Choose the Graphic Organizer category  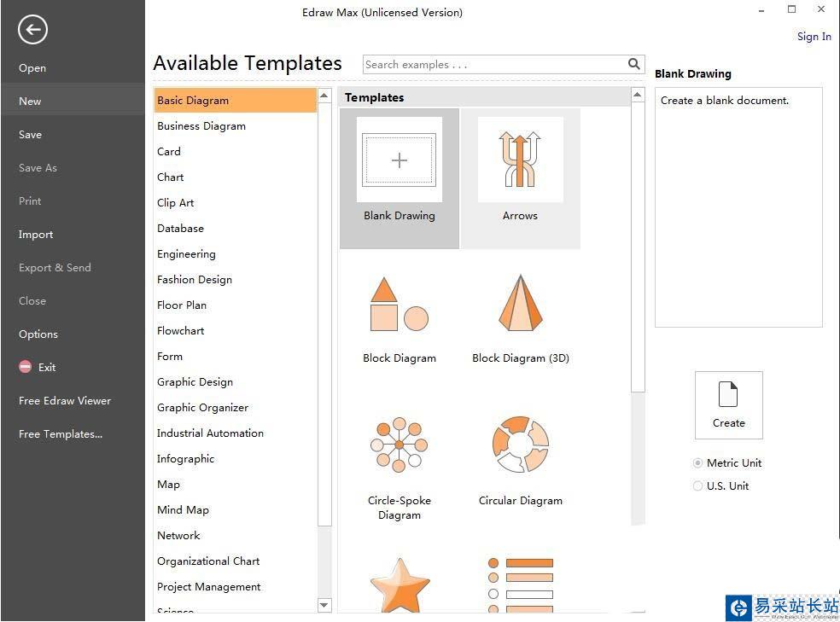pyautogui.click(x=235, y=407)
